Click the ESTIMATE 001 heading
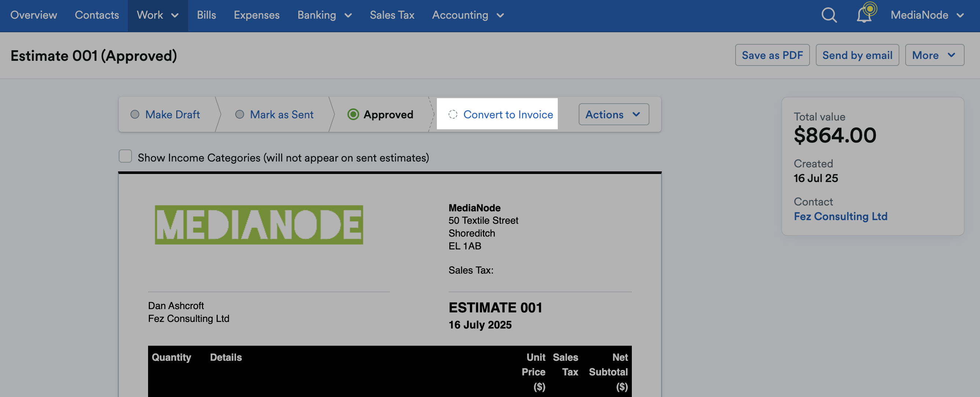Screen dimensions: 980x397 [495, 308]
